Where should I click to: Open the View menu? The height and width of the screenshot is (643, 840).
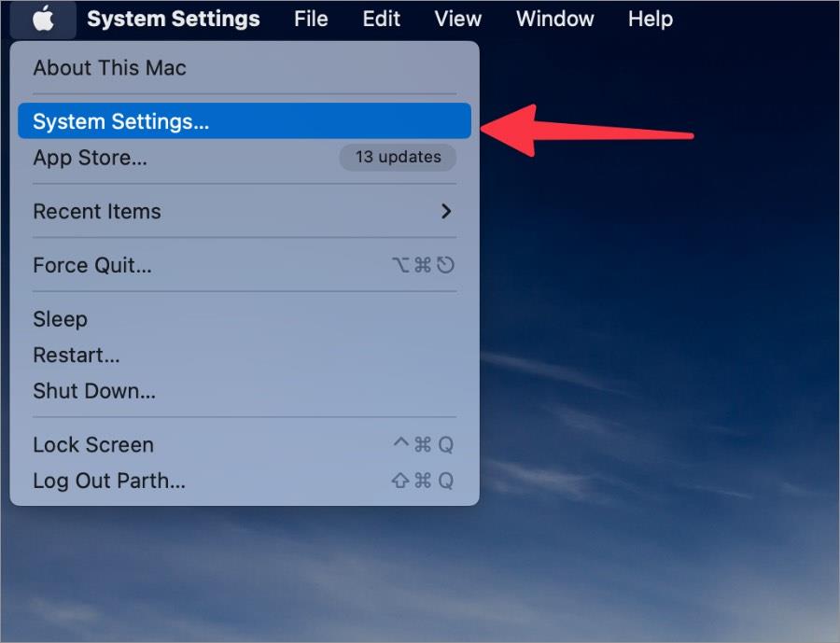click(458, 20)
